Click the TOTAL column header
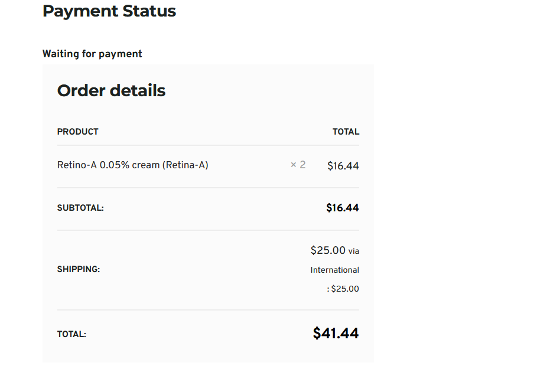The height and width of the screenshot is (392, 537). pos(346,132)
